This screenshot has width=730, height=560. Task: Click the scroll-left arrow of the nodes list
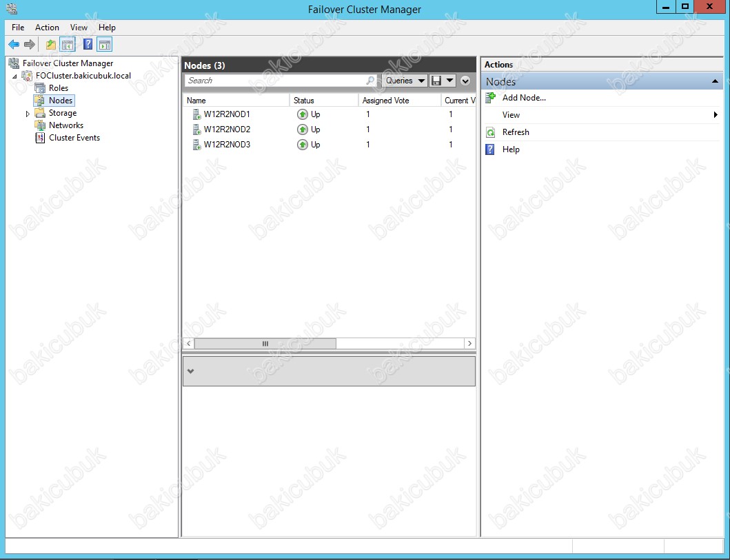point(189,344)
